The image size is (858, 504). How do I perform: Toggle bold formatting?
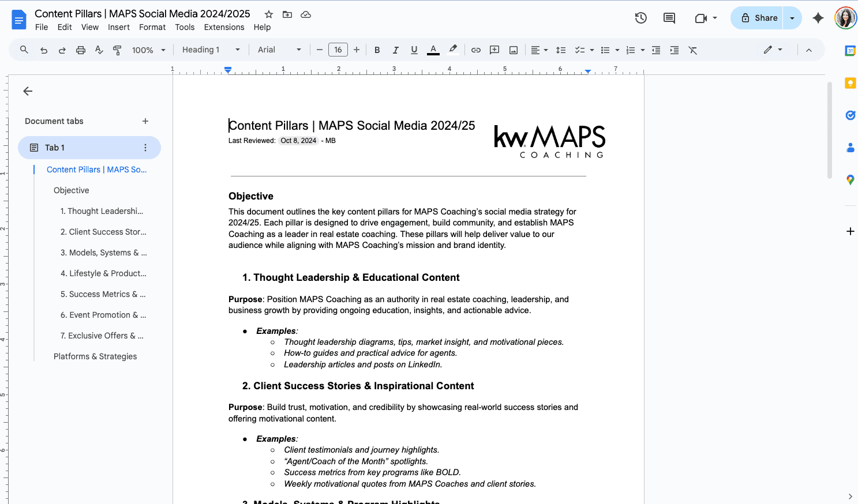coord(377,50)
